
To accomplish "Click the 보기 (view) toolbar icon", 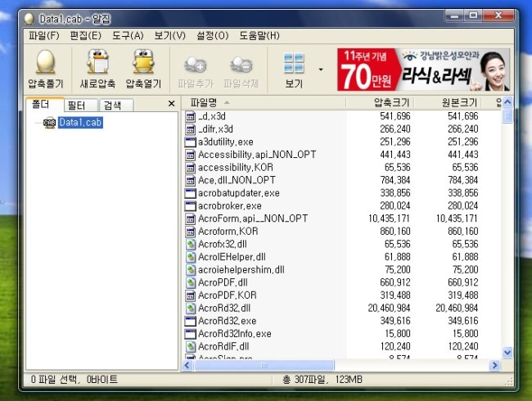I will tap(294, 69).
